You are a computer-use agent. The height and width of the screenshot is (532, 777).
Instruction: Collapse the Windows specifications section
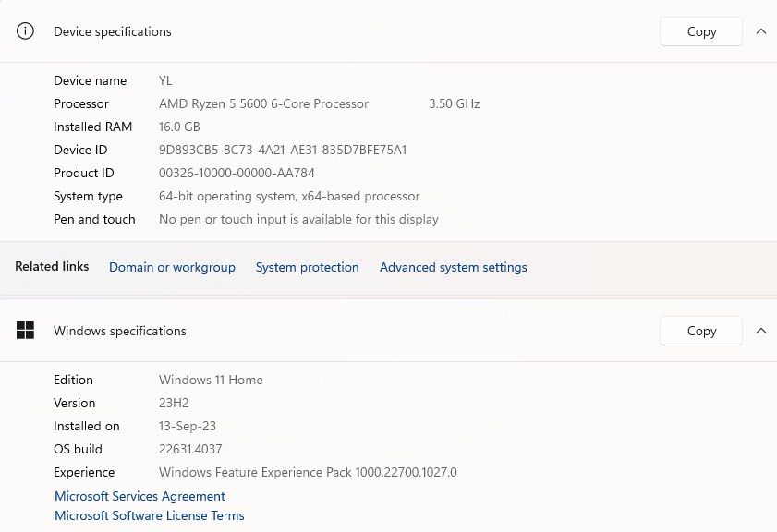[760, 330]
